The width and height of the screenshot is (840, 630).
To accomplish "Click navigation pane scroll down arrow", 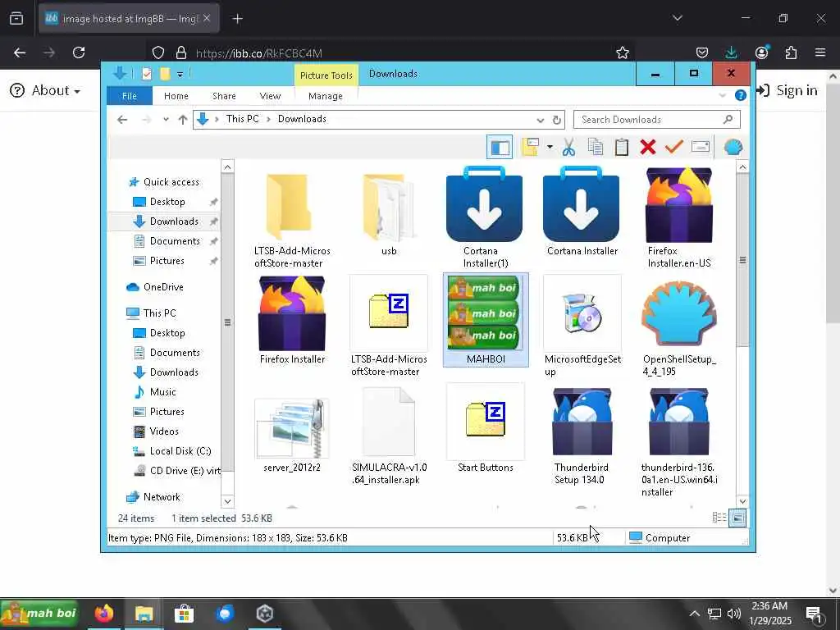I will (227, 501).
